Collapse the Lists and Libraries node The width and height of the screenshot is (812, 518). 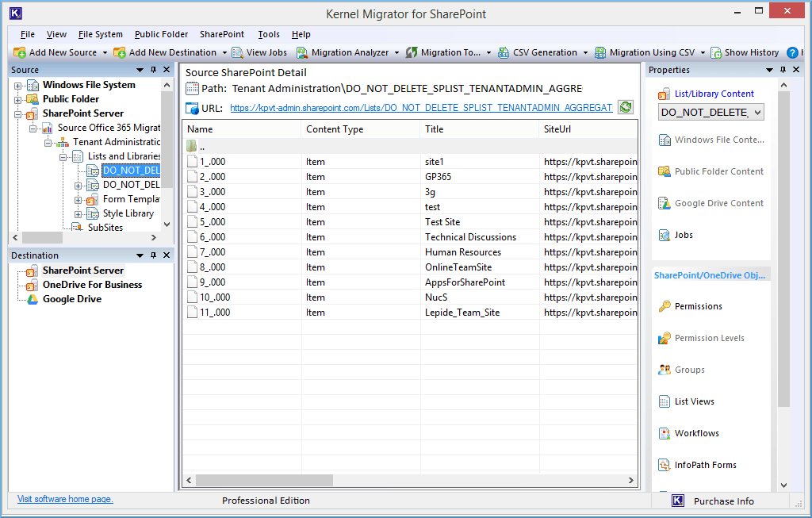point(63,157)
